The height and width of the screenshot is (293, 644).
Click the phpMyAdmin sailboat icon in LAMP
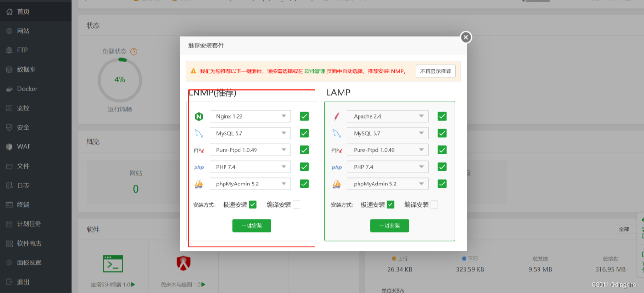pos(336,184)
